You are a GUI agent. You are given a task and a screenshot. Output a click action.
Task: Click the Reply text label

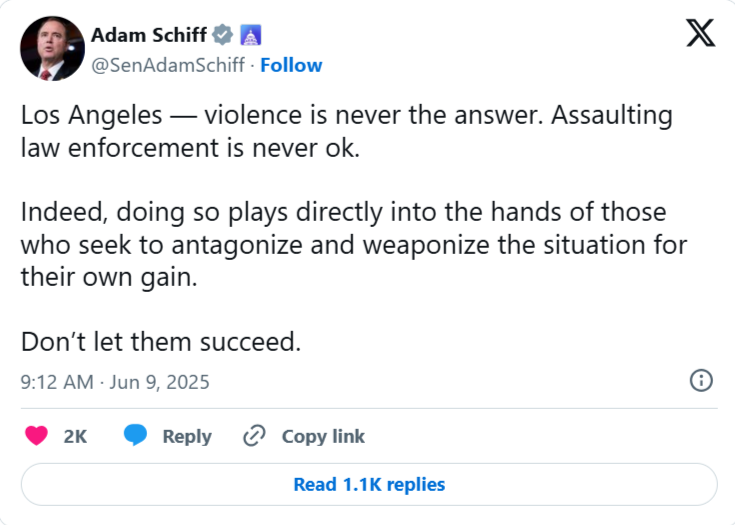(187, 437)
